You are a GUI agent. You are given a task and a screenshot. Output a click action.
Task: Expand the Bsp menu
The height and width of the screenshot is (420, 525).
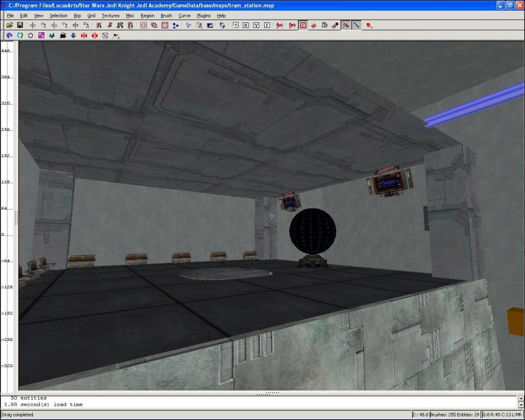(77, 16)
